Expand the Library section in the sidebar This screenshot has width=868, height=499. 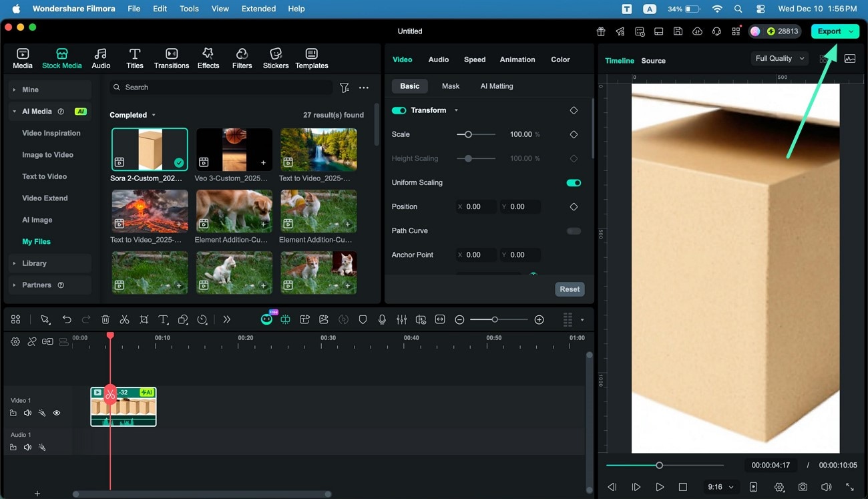pos(34,263)
